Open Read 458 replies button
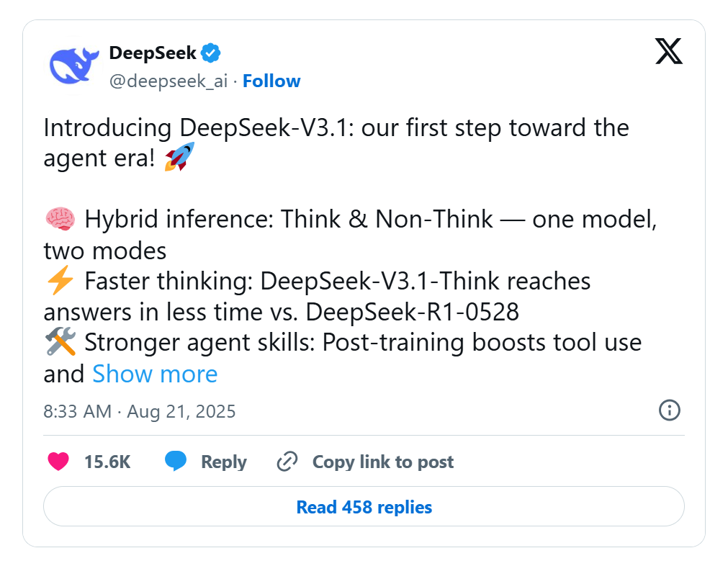This screenshot has width=728, height=566. pyautogui.click(x=364, y=506)
